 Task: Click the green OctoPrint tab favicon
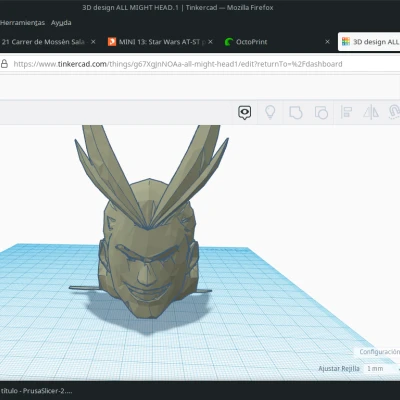[x=229, y=42]
